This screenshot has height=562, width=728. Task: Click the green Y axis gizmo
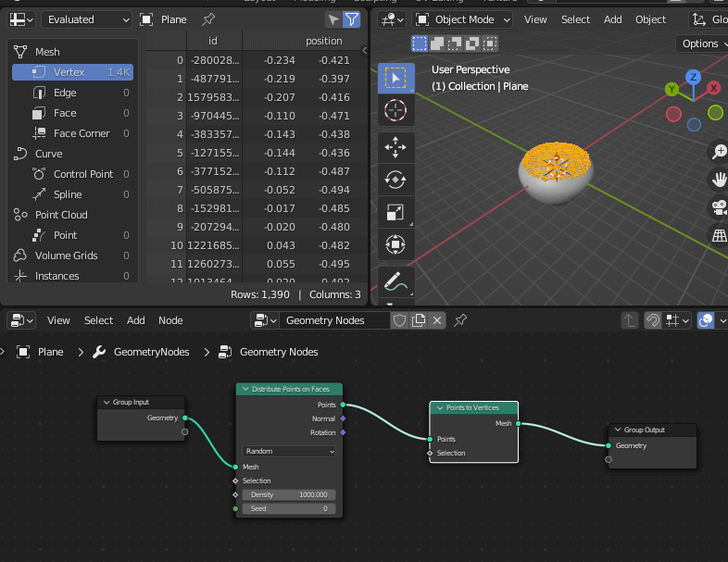click(672, 89)
